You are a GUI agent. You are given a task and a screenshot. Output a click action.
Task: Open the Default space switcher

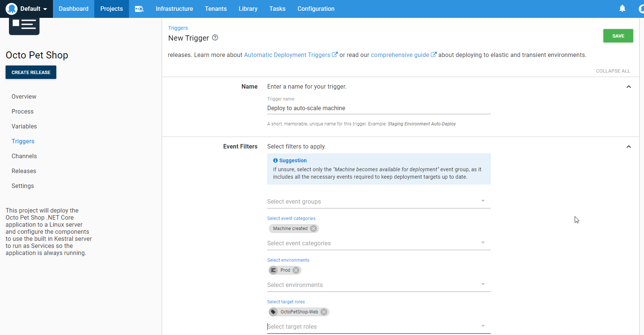click(x=26, y=9)
